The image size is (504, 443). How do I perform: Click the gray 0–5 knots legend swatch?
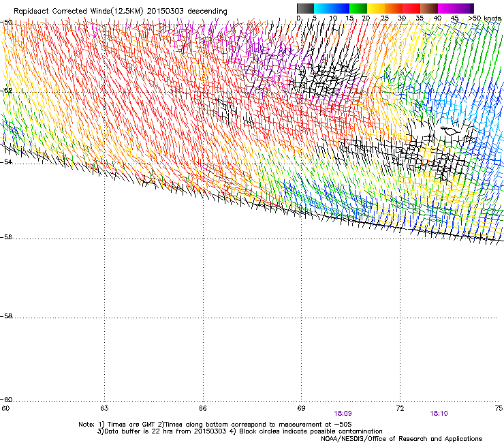pyautogui.click(x=305, y=8)
